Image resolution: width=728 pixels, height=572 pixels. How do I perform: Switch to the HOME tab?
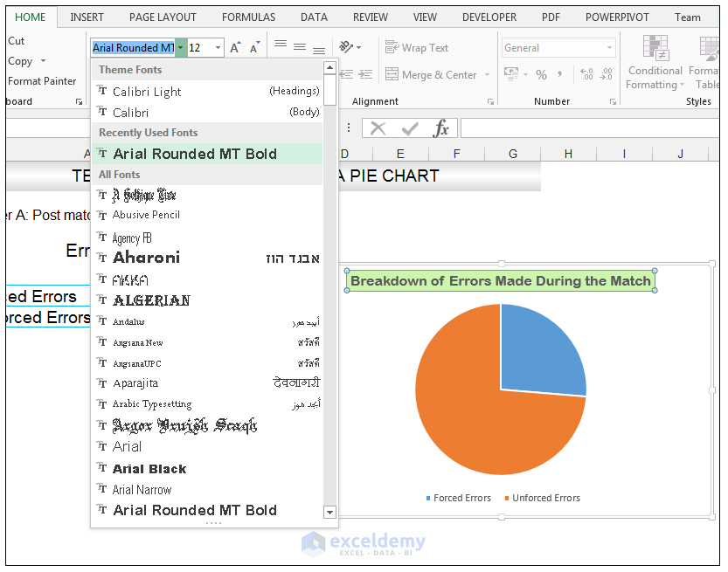[x=31, y=17]
